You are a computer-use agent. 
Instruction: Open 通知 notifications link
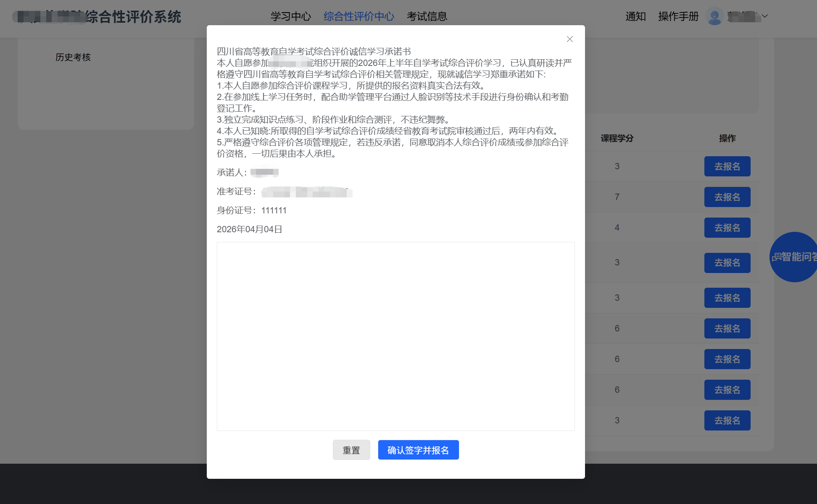[635, 16]
